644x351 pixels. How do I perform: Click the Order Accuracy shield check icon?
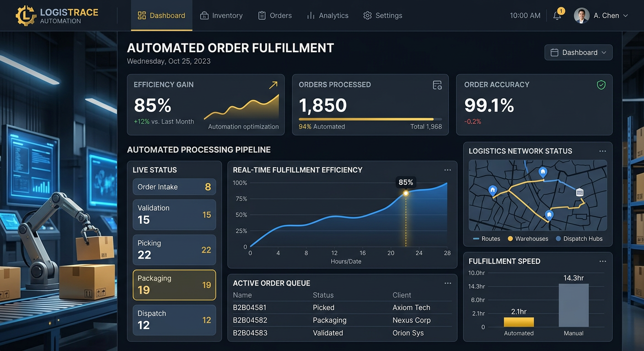(x=601, y=85)
